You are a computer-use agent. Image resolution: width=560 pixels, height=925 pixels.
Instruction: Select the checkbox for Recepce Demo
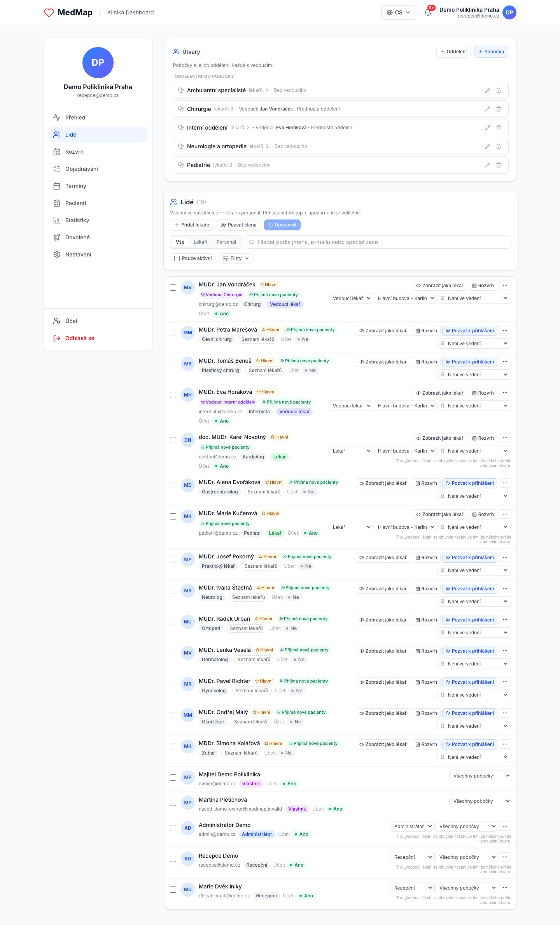point(173,859)
